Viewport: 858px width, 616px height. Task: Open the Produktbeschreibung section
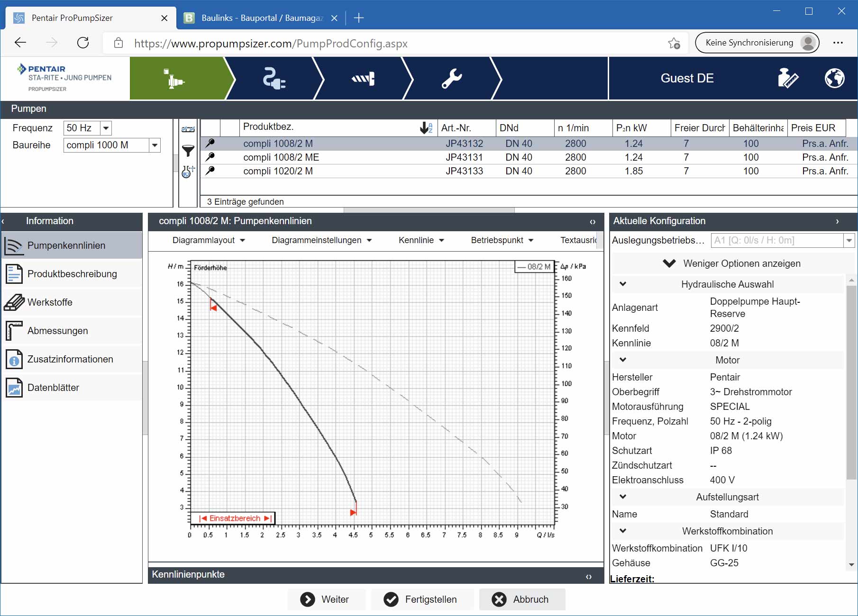click(x=73, y=274)
